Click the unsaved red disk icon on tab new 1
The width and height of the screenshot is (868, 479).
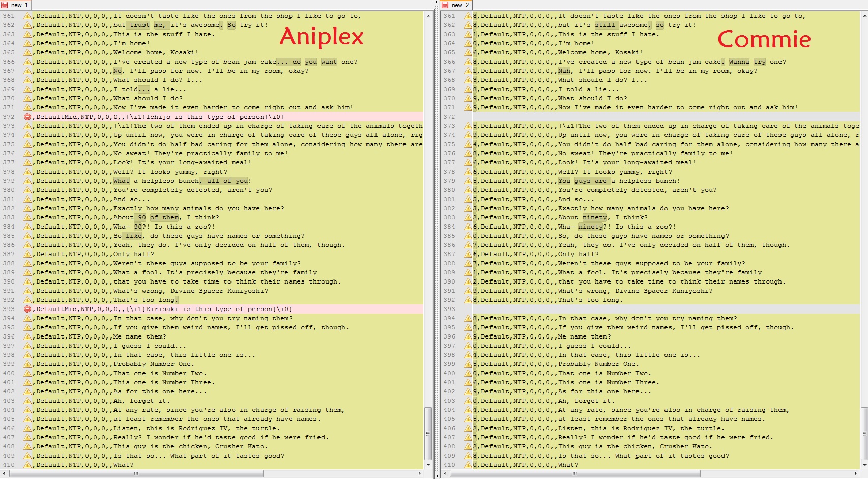(x=5, y=5)
